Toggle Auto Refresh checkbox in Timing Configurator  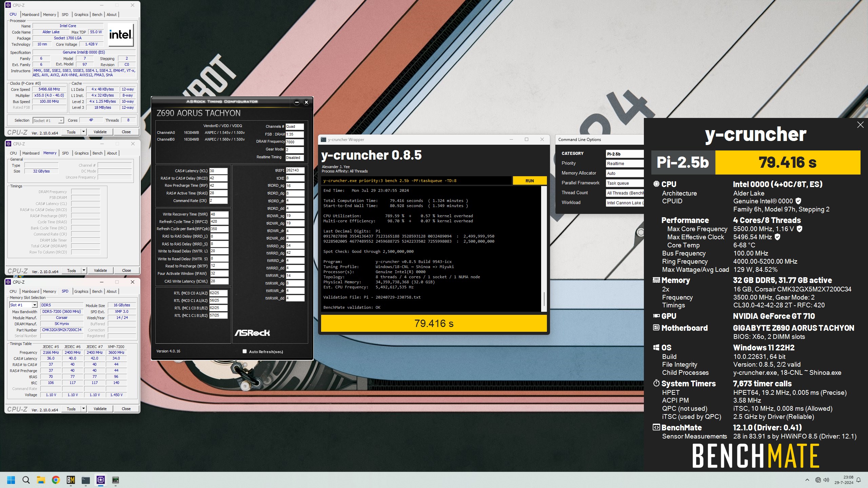coord(244,351)
